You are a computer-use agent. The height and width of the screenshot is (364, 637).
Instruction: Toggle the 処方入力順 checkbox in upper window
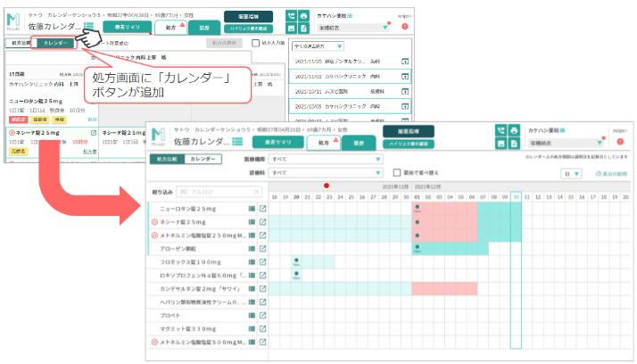[255, 43]
